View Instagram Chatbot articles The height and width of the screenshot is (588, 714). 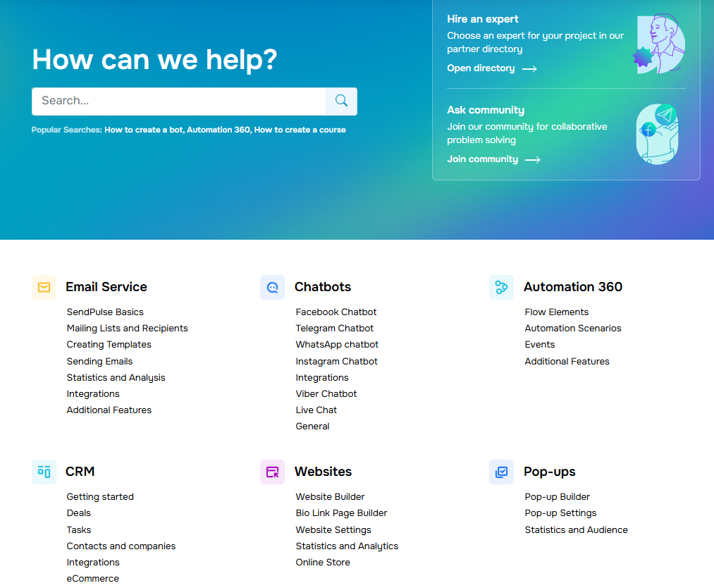pos(336,362)
